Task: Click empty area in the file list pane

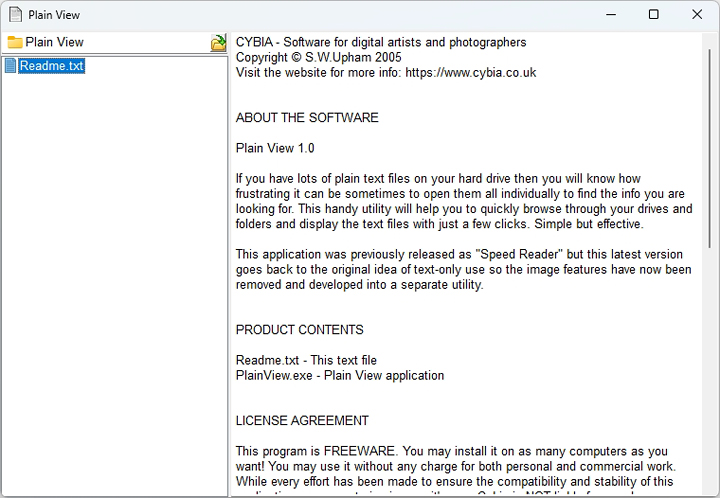Action: point(114,280)
